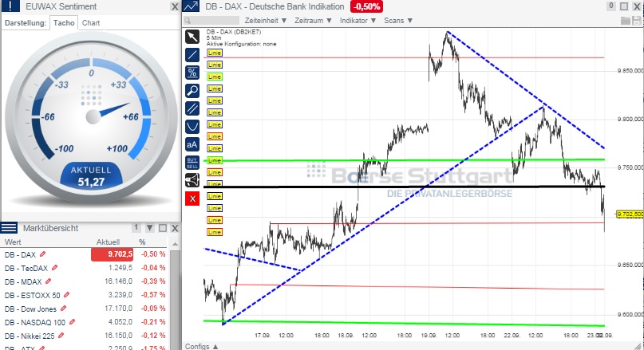Click the pencil icon next to DB - NASDAQ 100
Viewport: 644px width, 350px height.
tap(73, 322)
